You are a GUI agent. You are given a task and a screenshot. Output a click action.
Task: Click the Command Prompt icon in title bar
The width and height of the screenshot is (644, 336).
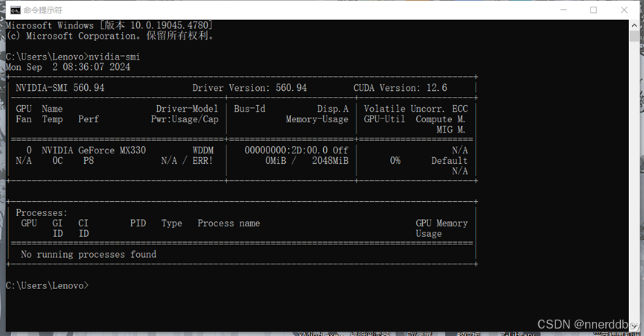(x=15, y=10)
